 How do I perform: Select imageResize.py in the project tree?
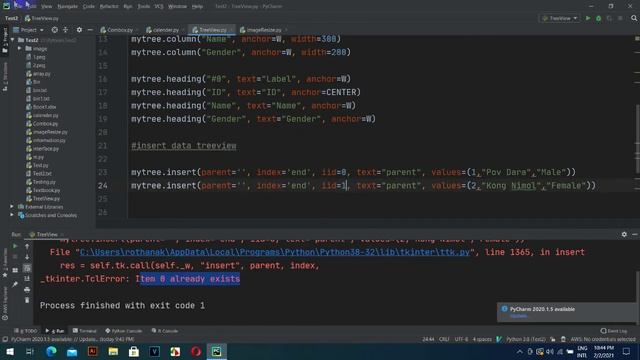[50, 132]
